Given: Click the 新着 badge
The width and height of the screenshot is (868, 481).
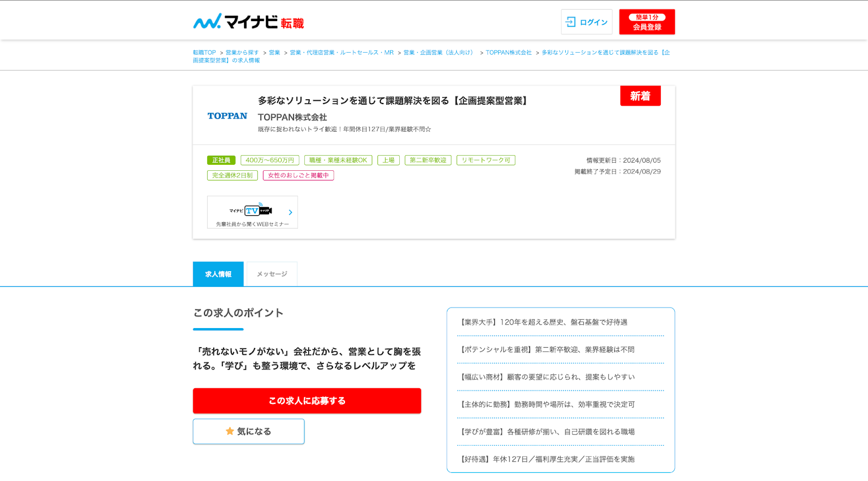Looking at the screenshot, I should 640,96.
